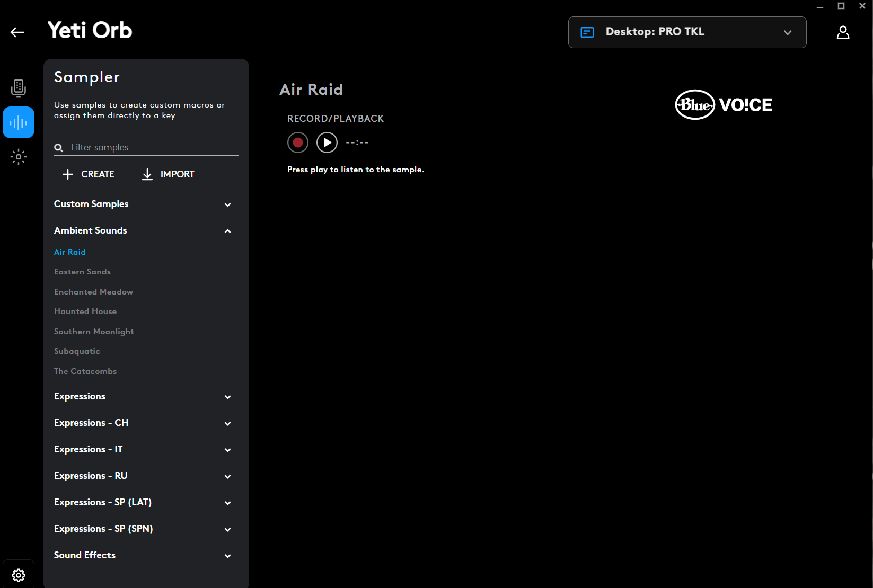Select the Haunted House sample
The width and height of the screenshot is (873, 588).
[x=85, y=311]
